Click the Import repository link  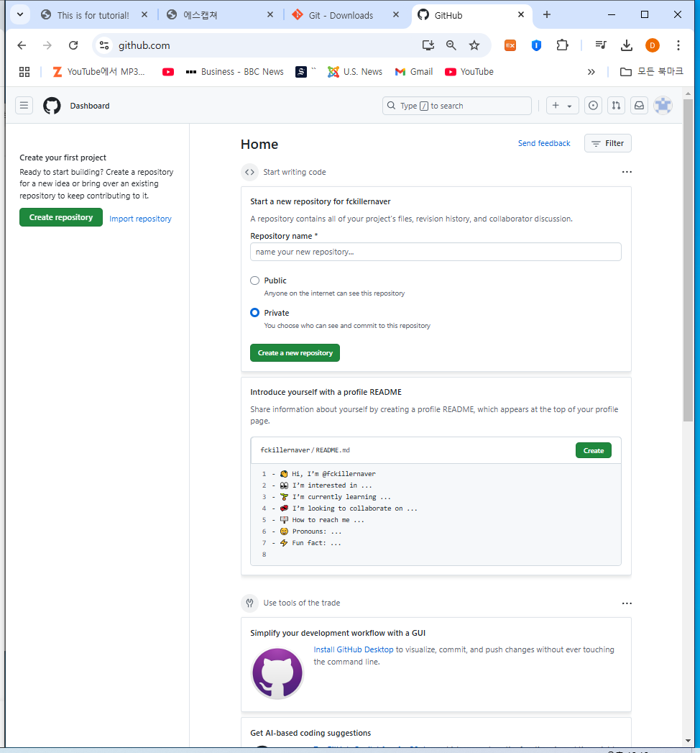(140, 219)
